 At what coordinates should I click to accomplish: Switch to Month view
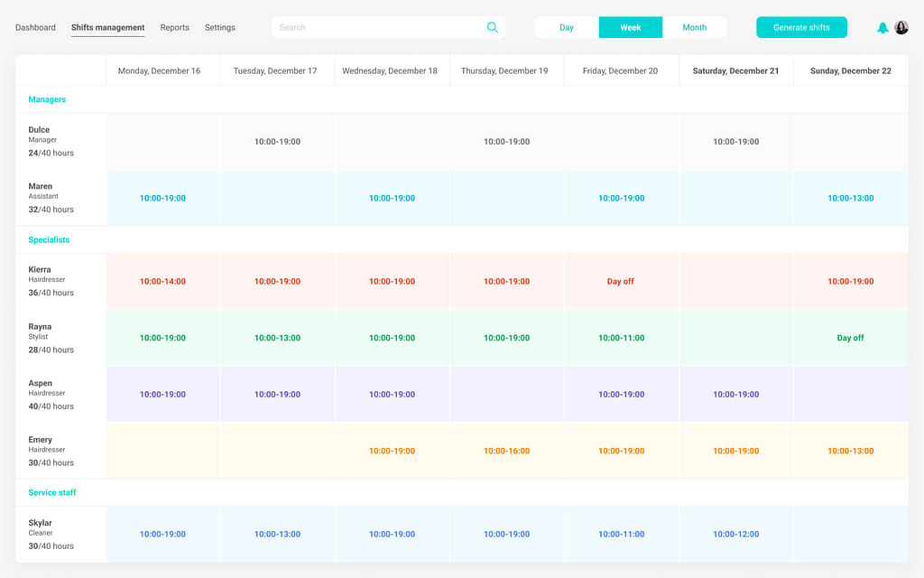coord(694,28)
